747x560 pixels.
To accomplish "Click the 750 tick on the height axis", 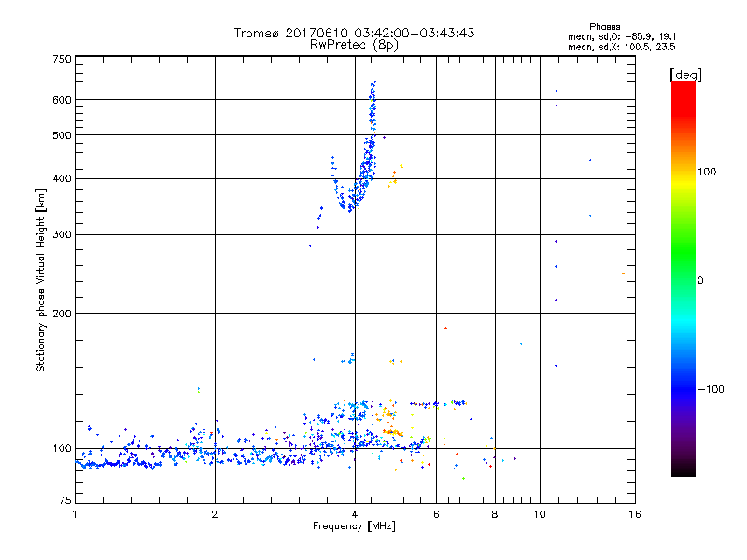I will 62,59.
